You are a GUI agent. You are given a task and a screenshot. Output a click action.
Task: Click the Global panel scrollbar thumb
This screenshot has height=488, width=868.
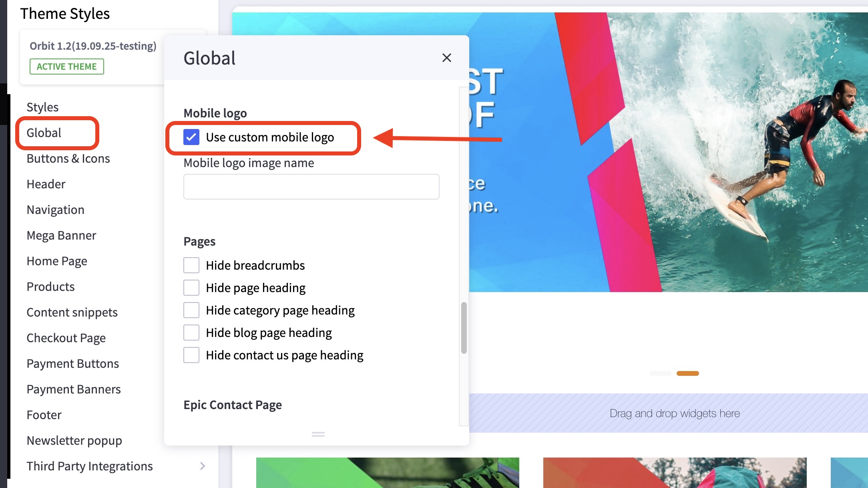(464, 328)
